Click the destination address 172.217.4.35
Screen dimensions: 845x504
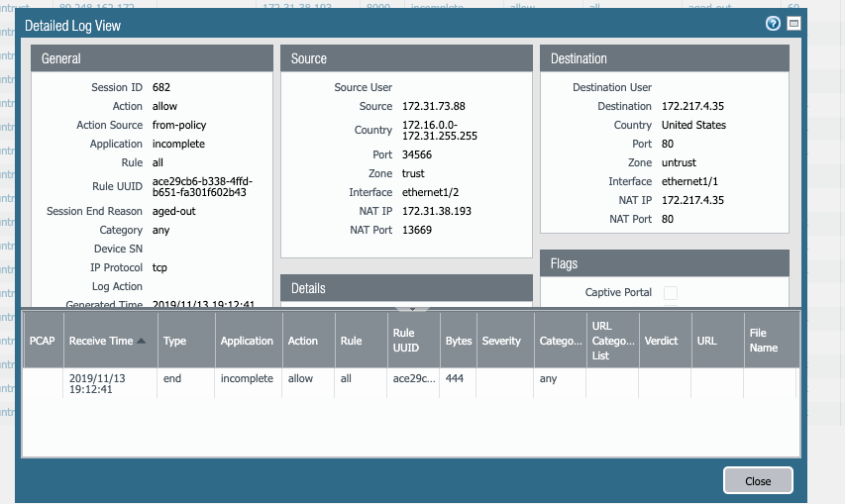pos(694,106)
